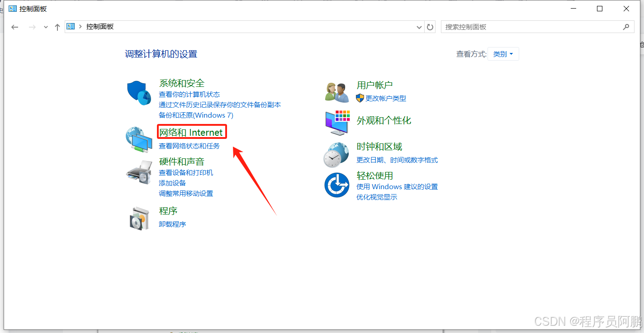Open the Network and Internet globe icon

pos(139,139)
